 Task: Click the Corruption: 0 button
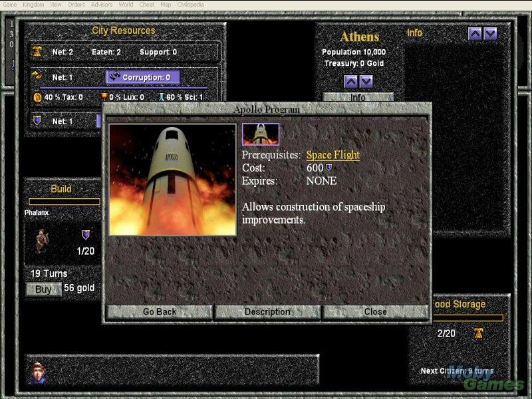[x=143, y=77]
